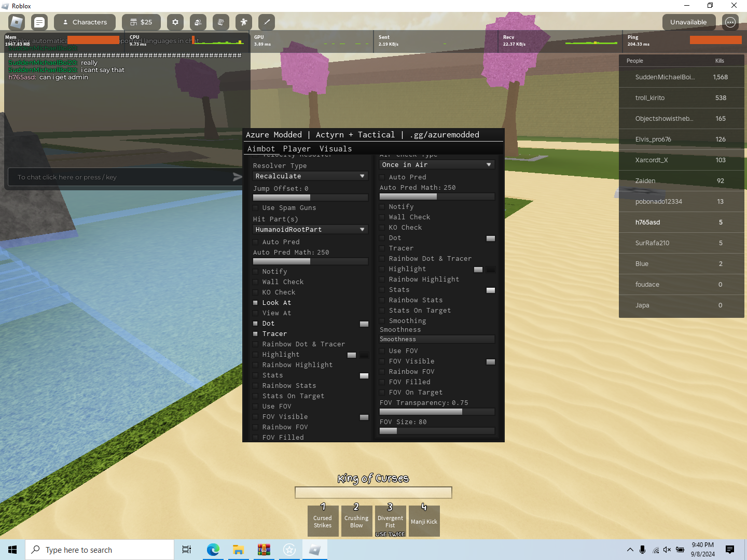The image size is (747, 560).
Task: Open the notification center icon
Action: [730, 550]
